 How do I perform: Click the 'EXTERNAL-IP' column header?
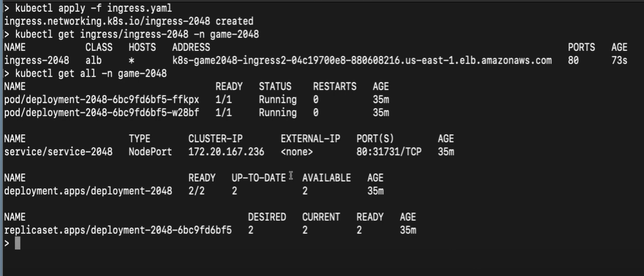(311, 139)
